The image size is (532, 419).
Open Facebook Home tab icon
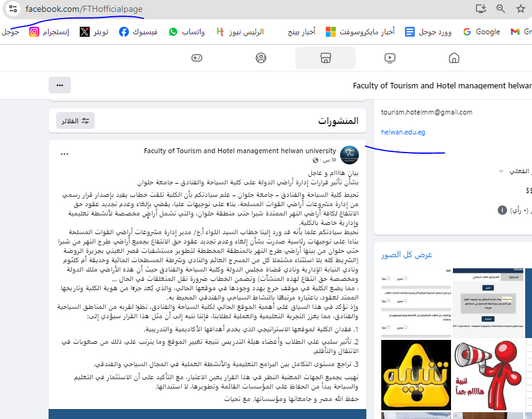(x=454, y=58)
